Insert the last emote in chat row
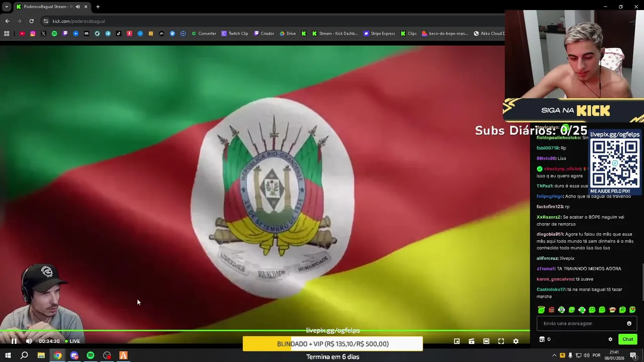 pos(632,310)
